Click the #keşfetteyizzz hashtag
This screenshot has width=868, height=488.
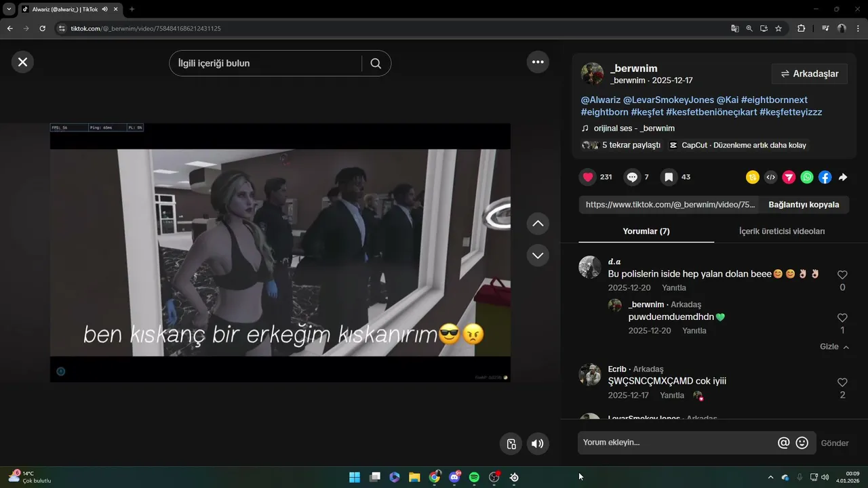pyautogui.click(x=791, y=112)
